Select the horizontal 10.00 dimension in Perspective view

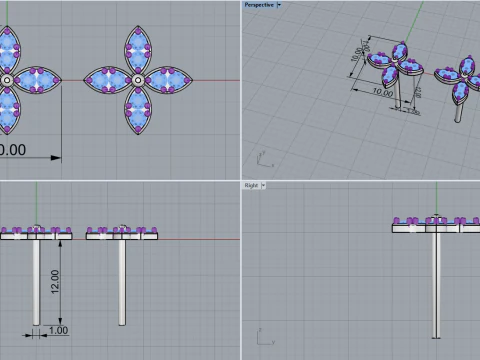pyautogui.click(x=383, y=92)
